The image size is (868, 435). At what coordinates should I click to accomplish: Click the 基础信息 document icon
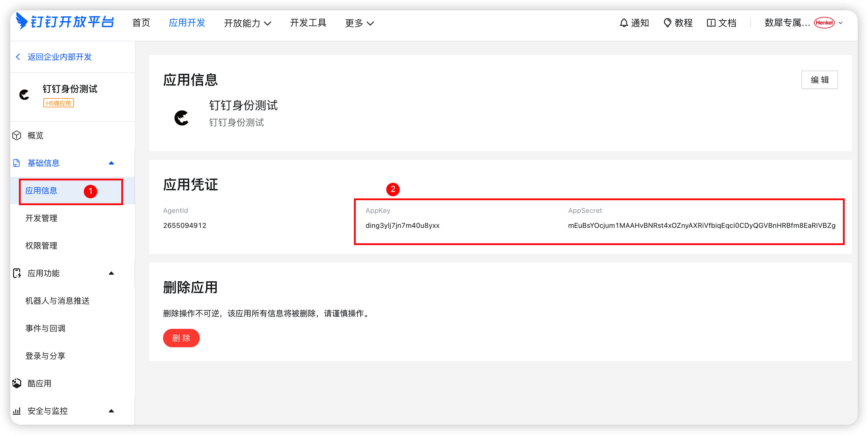(17, 163)
